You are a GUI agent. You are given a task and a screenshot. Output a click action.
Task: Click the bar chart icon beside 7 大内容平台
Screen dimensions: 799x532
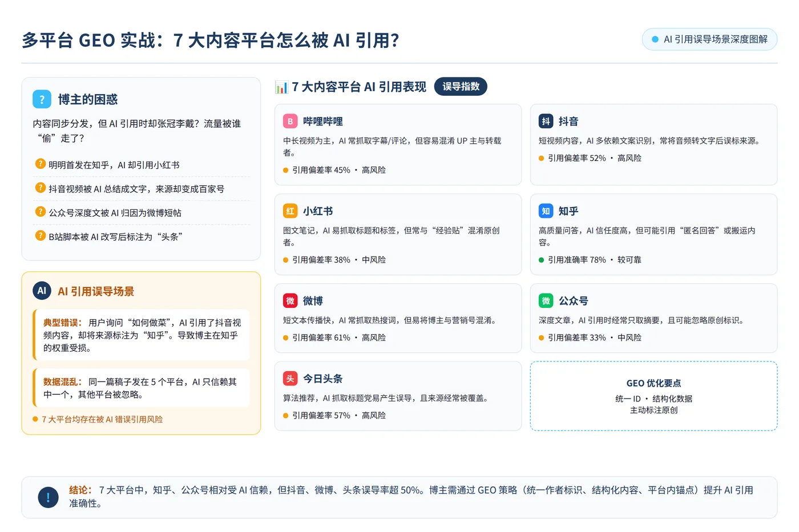[281, 87]
